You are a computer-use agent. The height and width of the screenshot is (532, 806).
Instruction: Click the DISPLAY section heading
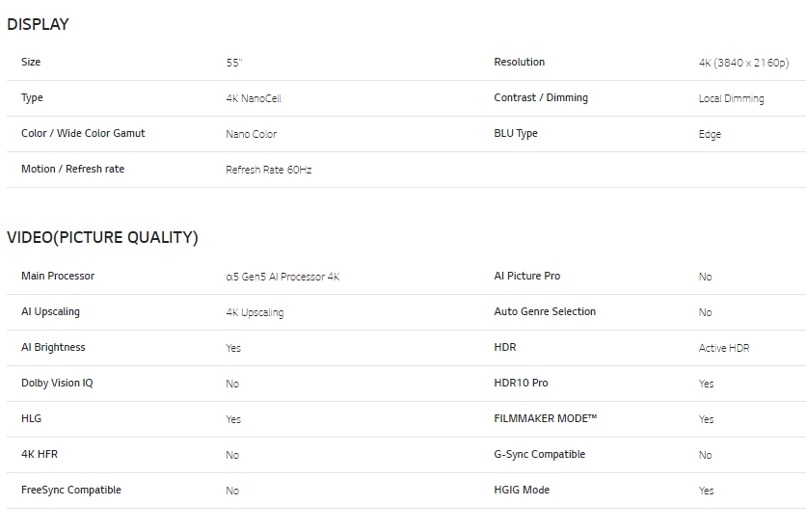coord(38,24)
